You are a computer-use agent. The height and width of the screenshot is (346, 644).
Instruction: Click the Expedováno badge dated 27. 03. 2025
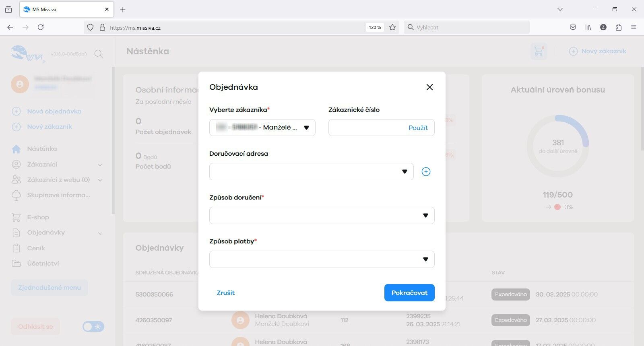pyautogui.click(x=511, y=320)
